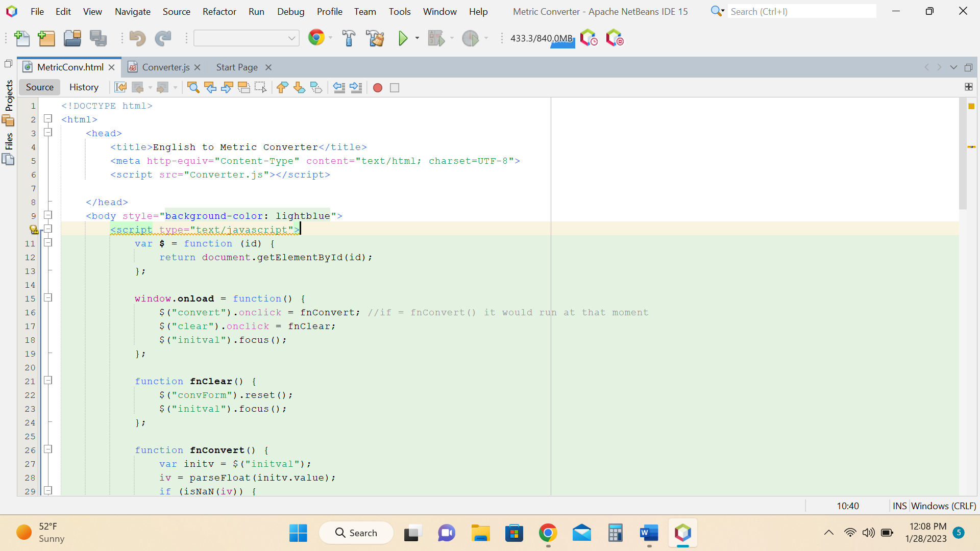Toggle Highlight Search icon in editor toolbar
The width and height of the screenshot is (980, 551).
(244, 88)
